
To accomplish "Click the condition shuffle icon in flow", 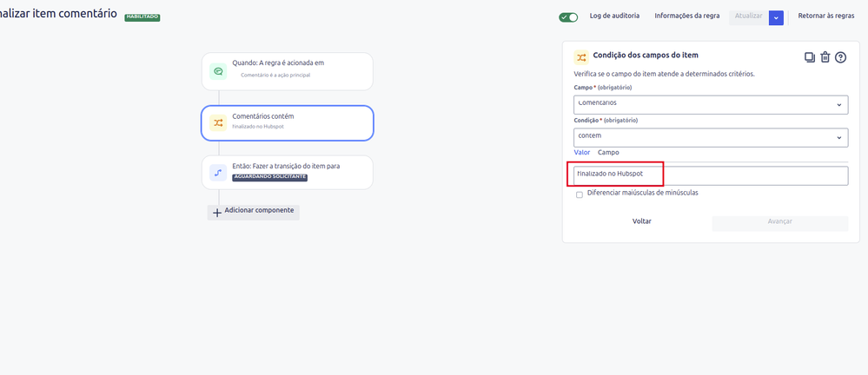I will coord(218,122).
